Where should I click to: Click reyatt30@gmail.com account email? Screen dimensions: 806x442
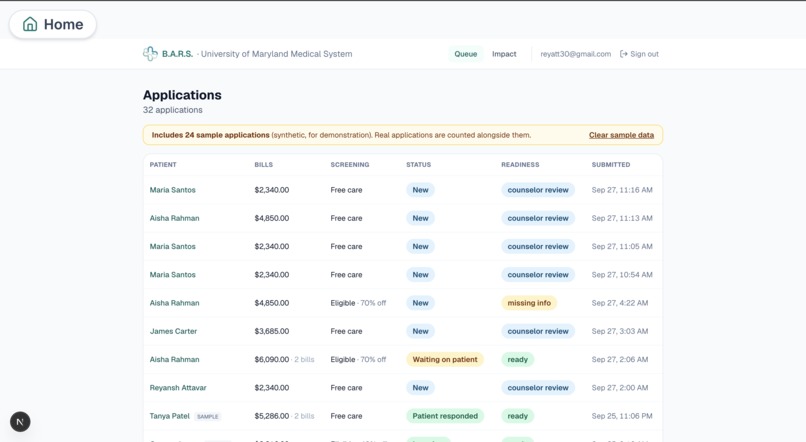pos(576,54)
